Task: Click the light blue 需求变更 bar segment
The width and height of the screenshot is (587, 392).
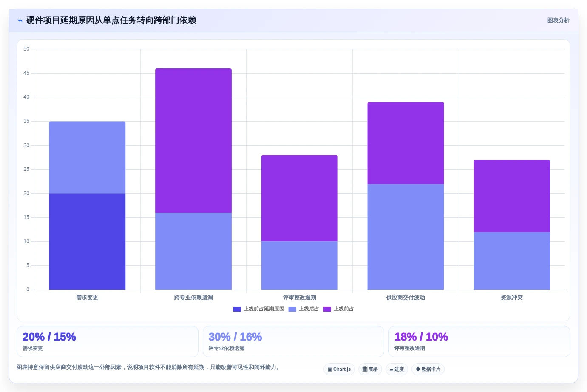Action: click(87, 157)
